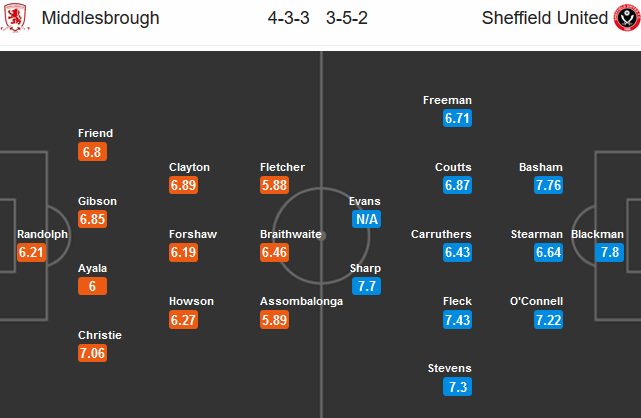Select the 3-5-2 formation label

[x=347, y=18]
